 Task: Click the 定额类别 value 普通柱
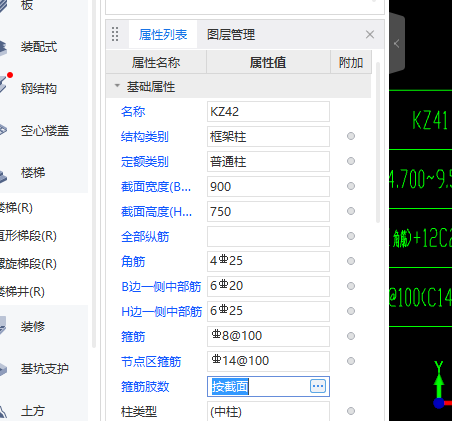tap(268, 162)
